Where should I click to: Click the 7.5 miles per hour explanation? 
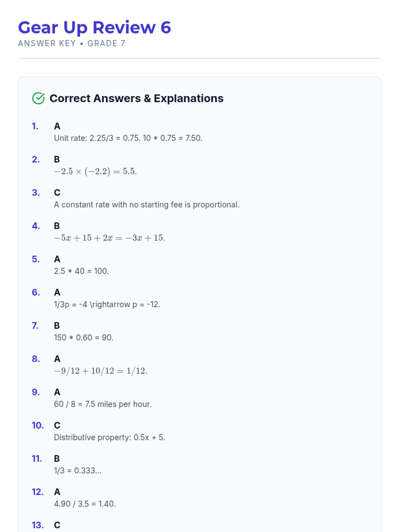pos(102,404)
